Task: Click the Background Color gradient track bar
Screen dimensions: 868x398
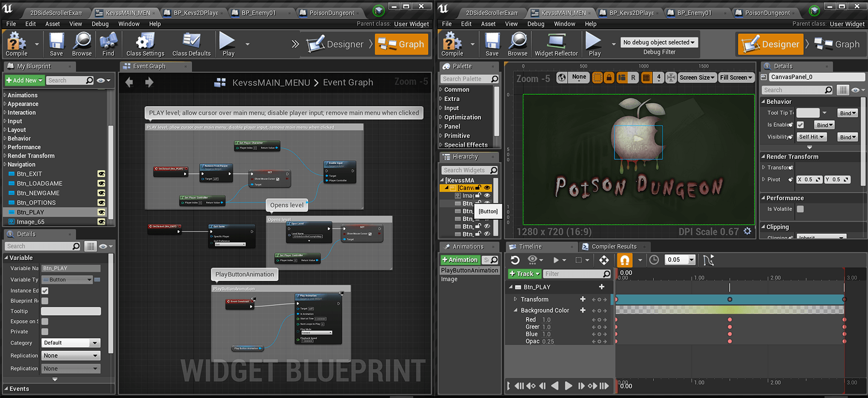Action: click(730, 310)
